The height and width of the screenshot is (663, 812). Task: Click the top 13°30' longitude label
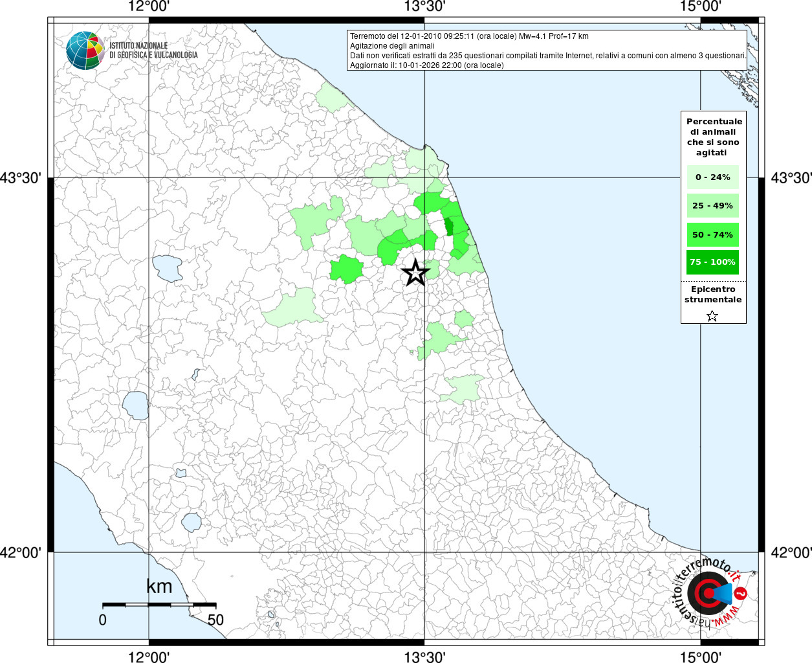(x=424, y=7)
